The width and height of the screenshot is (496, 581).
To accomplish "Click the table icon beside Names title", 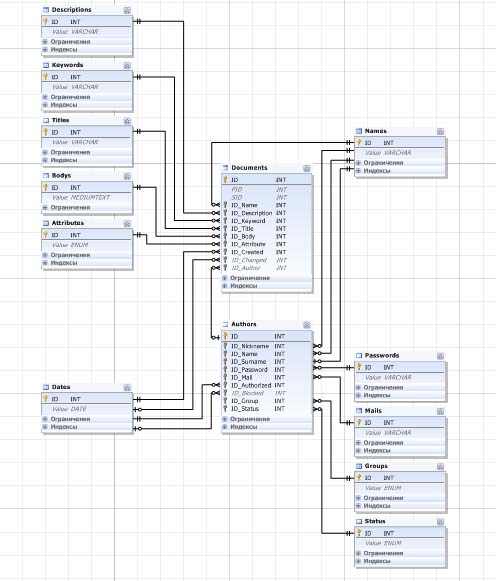I will point(359,131).
